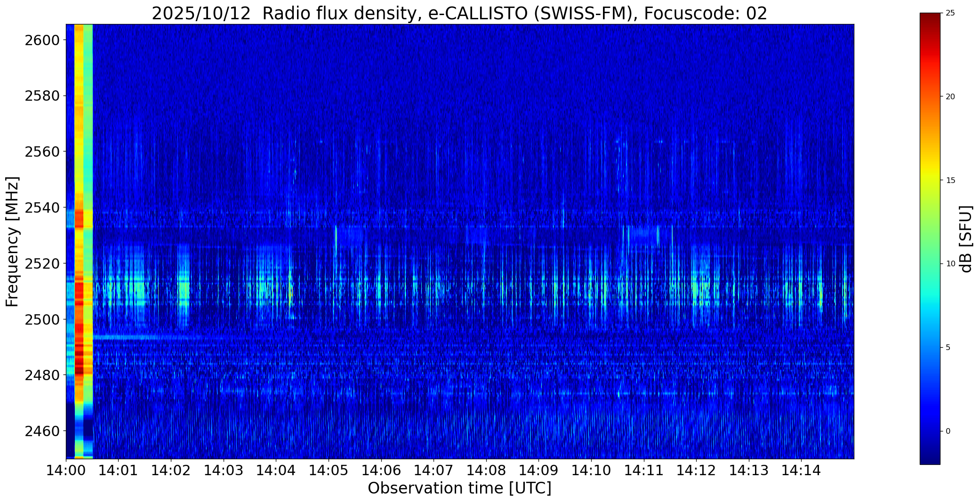Image resolution: width=980 pixels, height=502 pixels.
Task: Click the 14:03 time tick label
Action: (224, 470)
